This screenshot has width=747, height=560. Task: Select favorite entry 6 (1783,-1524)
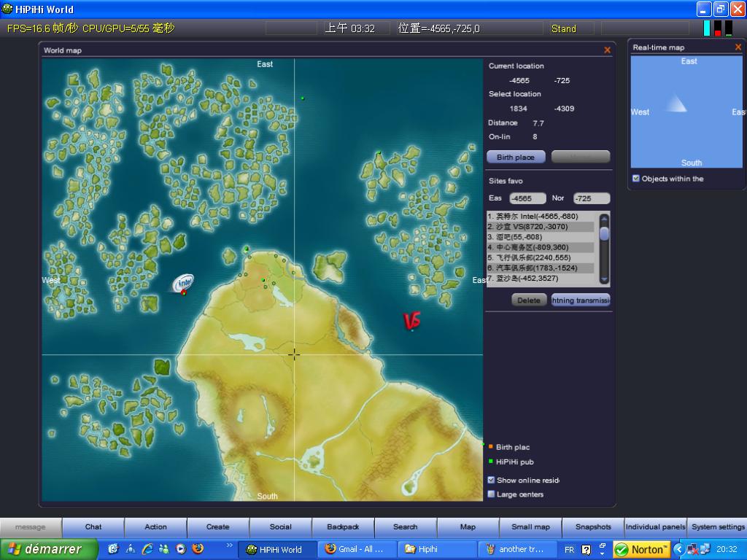pos(541,268)
